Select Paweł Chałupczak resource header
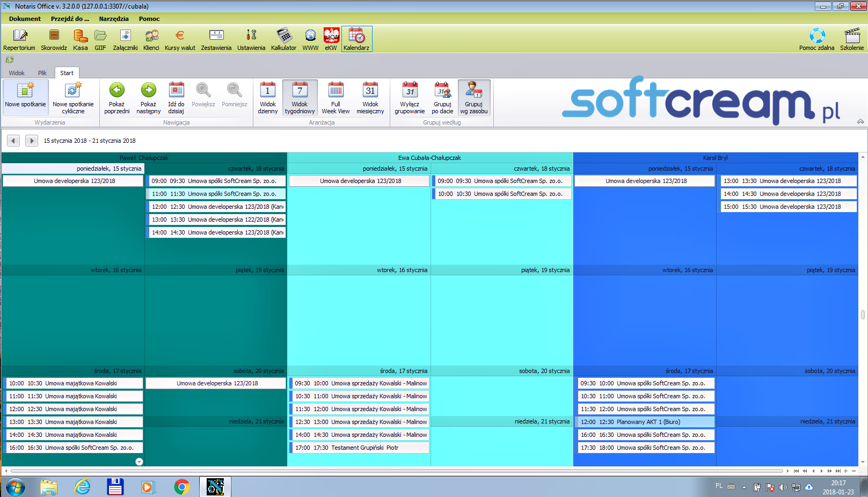868x497 pixels. (x=144, y=158)
